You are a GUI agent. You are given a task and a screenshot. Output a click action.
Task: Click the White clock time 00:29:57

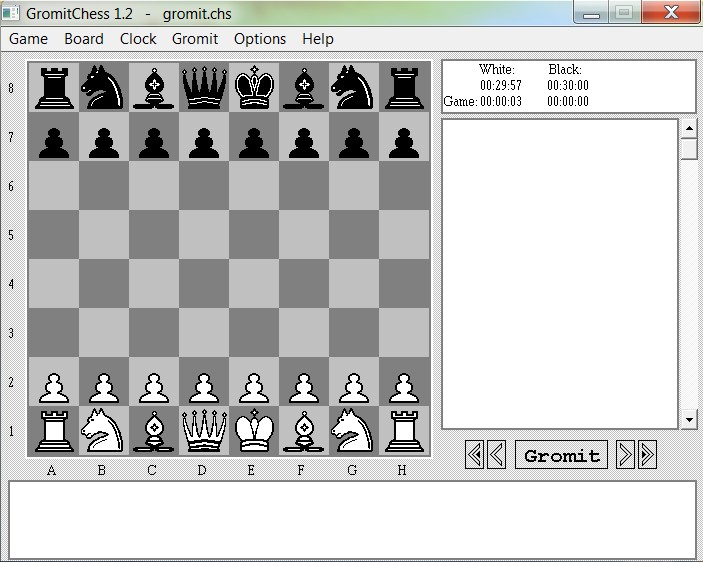tap(501, 85)
